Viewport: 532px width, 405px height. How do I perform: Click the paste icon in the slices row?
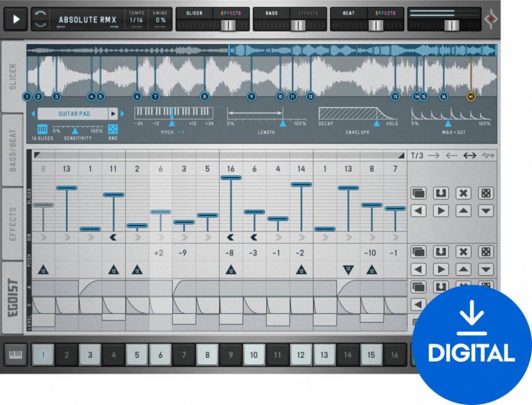pos(441,193)
